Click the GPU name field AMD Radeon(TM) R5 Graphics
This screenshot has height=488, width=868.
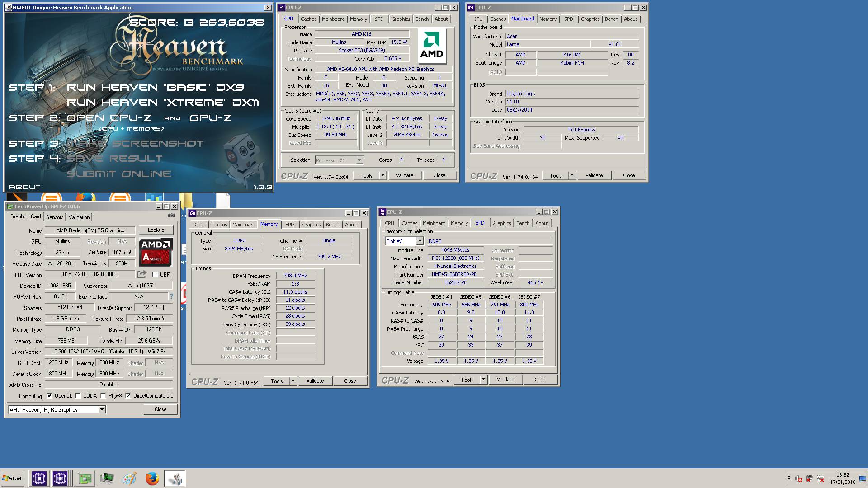90,230
